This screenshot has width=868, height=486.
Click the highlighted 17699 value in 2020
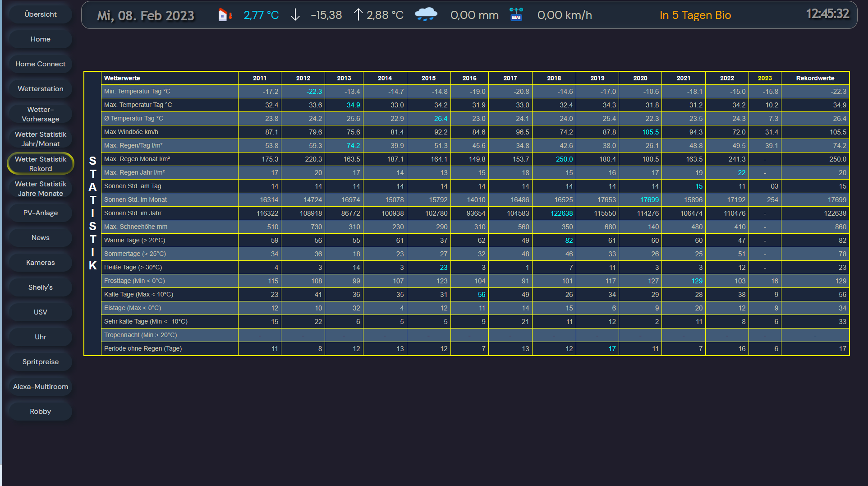(649, 199)
